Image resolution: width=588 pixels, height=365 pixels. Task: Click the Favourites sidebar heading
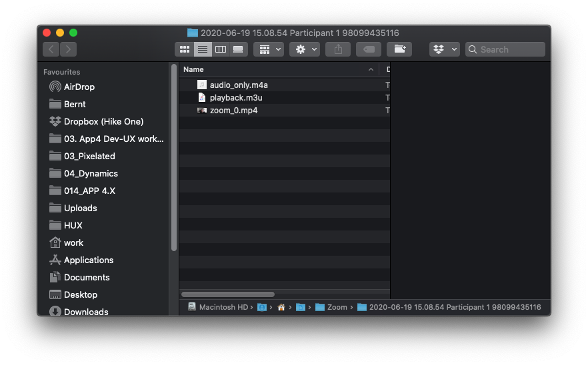pyautogui.click(x=61, y=72)
